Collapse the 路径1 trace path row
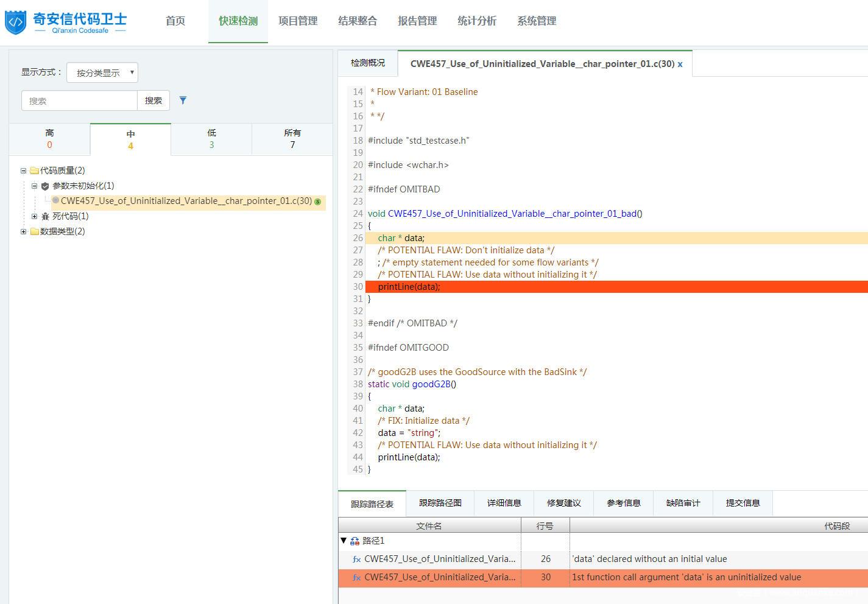 344,541
